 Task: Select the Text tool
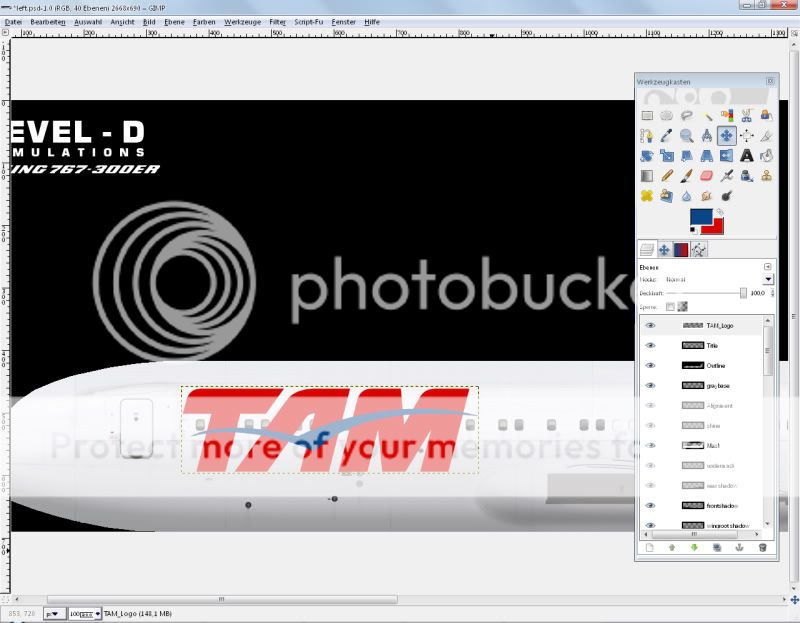[746, 155]
